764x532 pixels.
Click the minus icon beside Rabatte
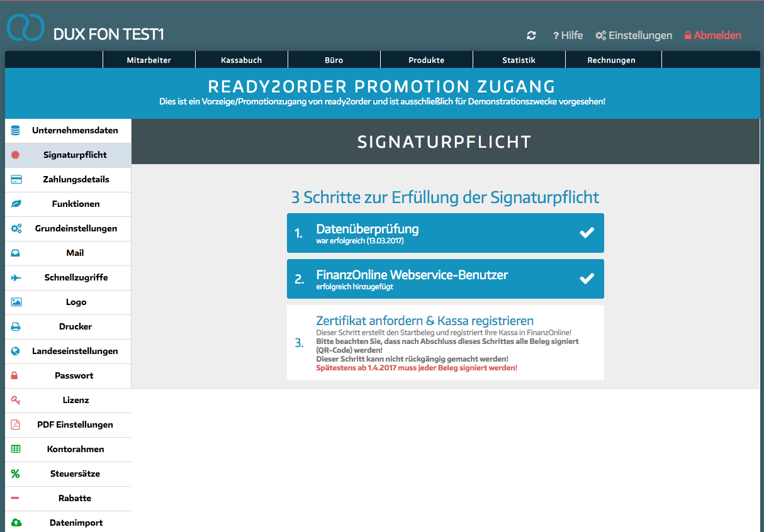[15, 498]
